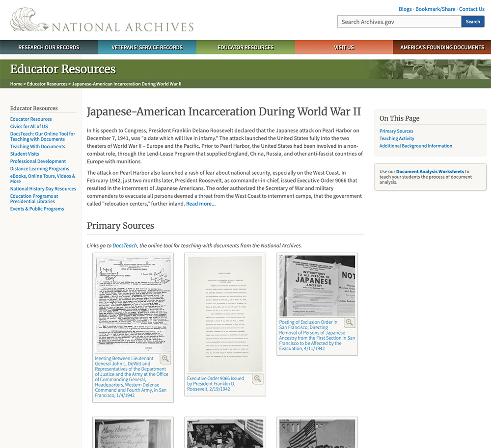The width and height of the screenshot is (491, 448).
Task: Navigate to Home in the breadcrumb
Action: click(x=16, y=84)
